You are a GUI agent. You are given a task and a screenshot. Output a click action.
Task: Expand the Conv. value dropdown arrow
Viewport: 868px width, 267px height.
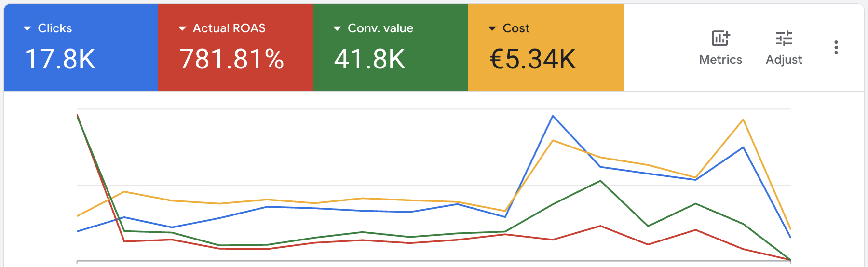338,28
